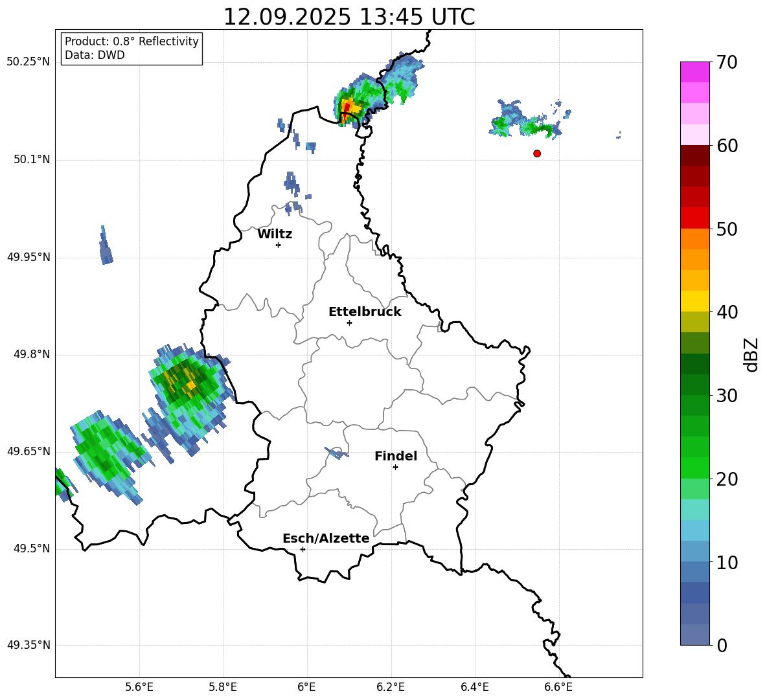
Task: Click the yellow colorbar segment above 40
Action: pyautogui.click(x=695, y=301)
